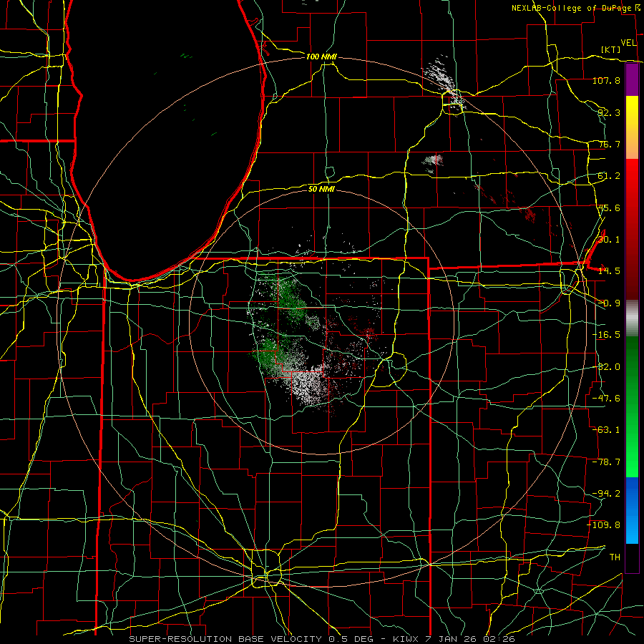644x644 pixels.
Task: Click the [KT] units label
Action: 611,49
